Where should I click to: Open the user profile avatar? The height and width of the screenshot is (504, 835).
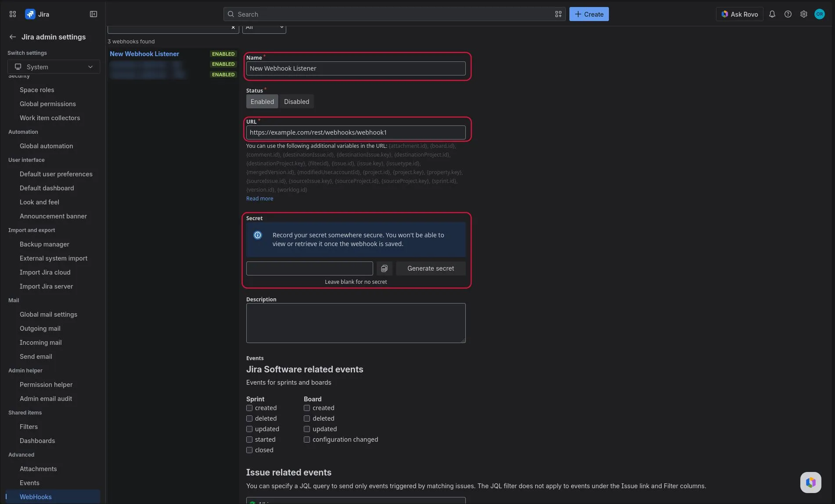coord(820,14)
